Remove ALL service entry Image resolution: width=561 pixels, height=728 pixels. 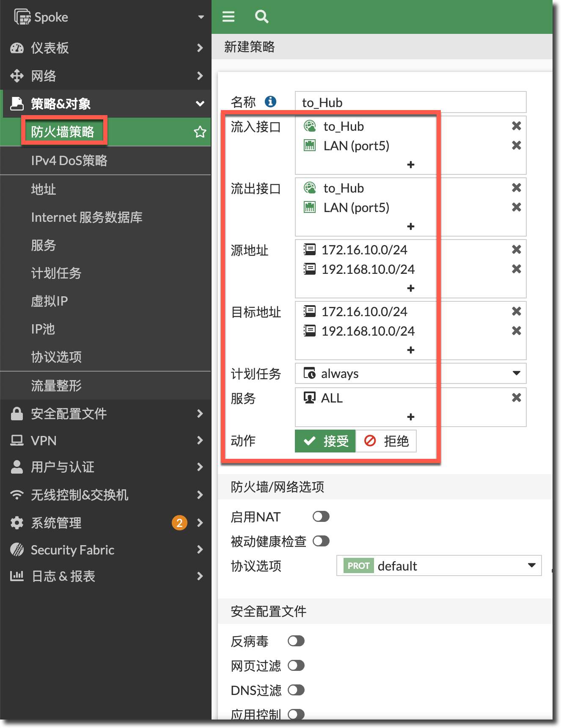[x=516, y=398]
